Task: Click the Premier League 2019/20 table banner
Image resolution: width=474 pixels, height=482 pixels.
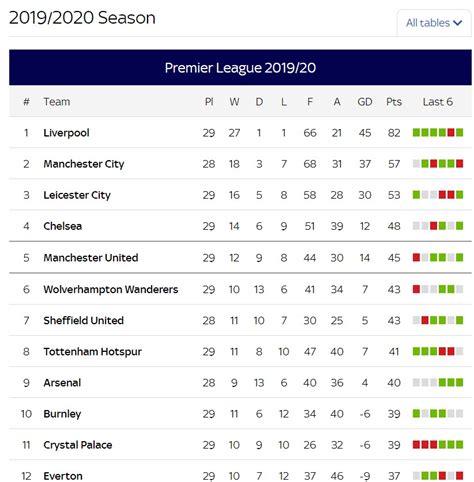Action: click(240, 68)
